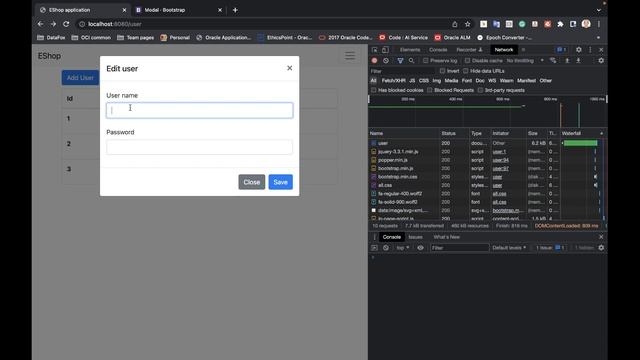Open the Epoch Converter bookmark
The height and width of the screenshot is (360, 640).
(504, 38)
